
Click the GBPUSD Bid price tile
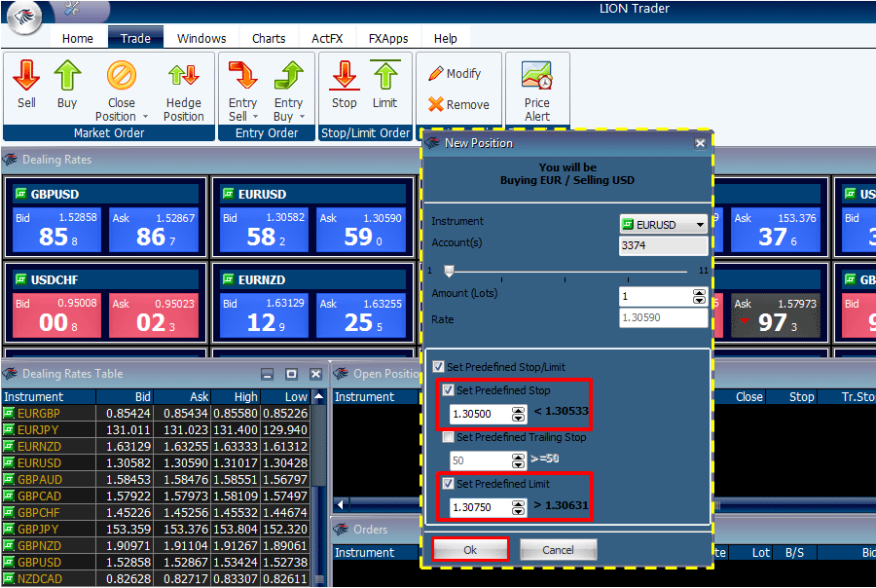coord(57,231)
